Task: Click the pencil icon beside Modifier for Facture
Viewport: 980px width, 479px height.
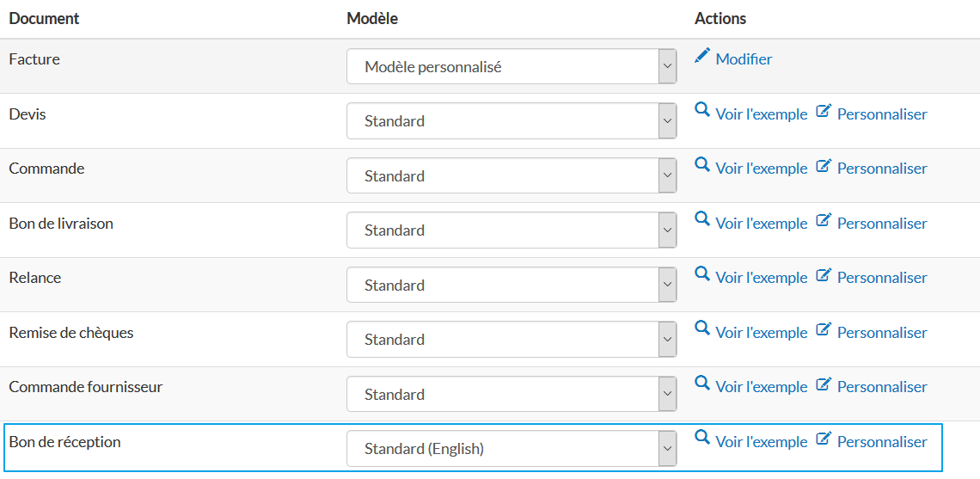Action: pyautogui.click(x=702, y=56)
